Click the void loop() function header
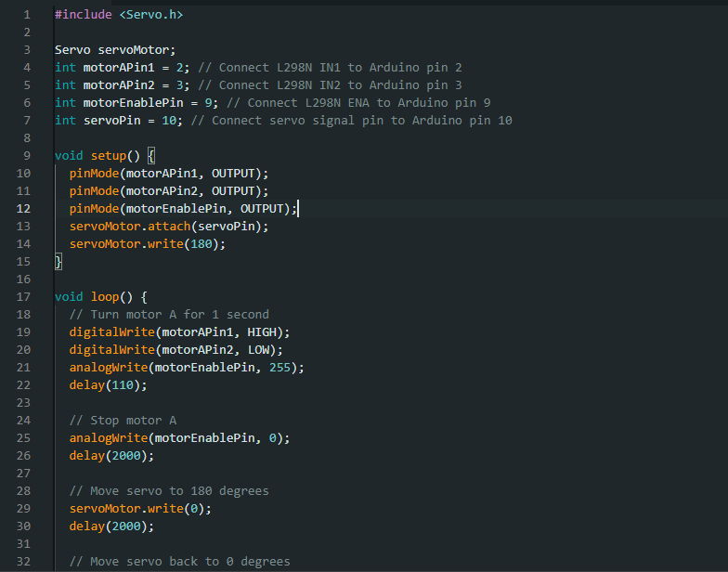This screenshot has height=572, width=728. (x=101, y=297)
